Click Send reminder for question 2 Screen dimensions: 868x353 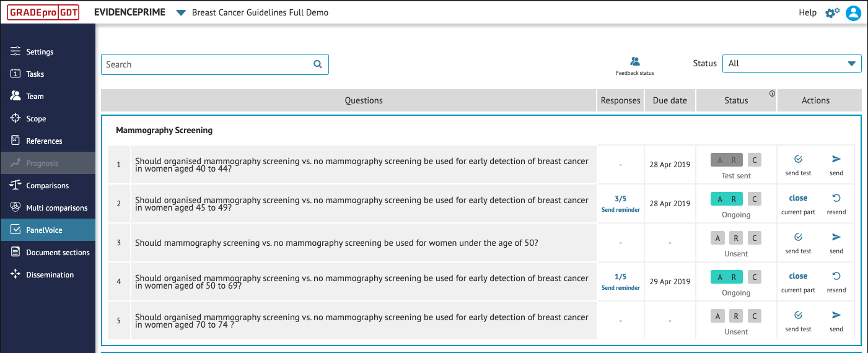pyautogui.click(x=620, y=210)
